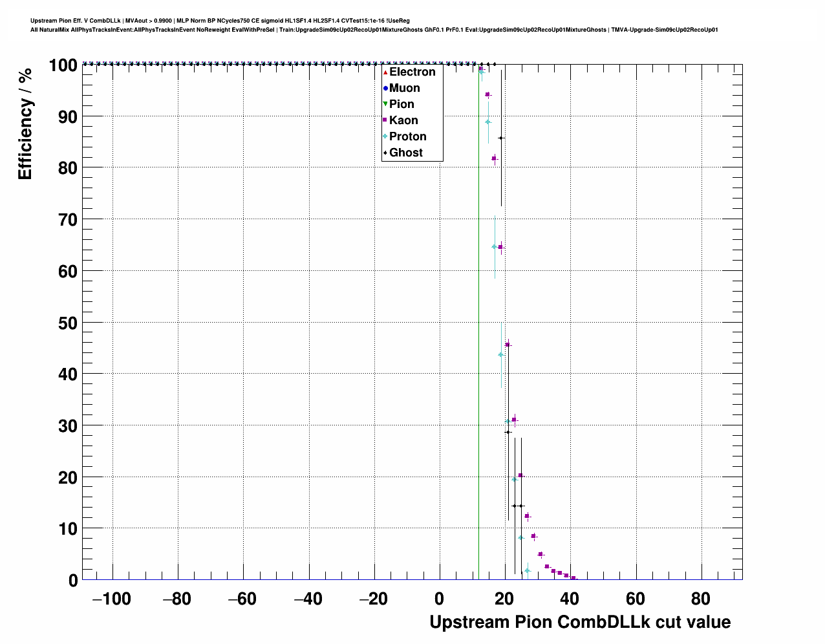This screenshot has height=644, width=825.
Task: Click the x-axis tick label '80'
Action: click(x=700, y=599)
